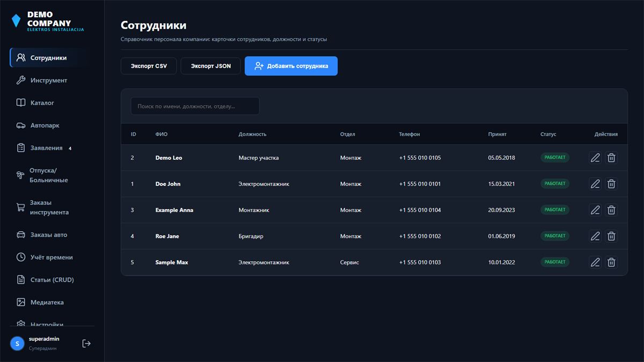Edit the Example Anna employee record
This screenshot has height=362, width=644.
[595, 210]
